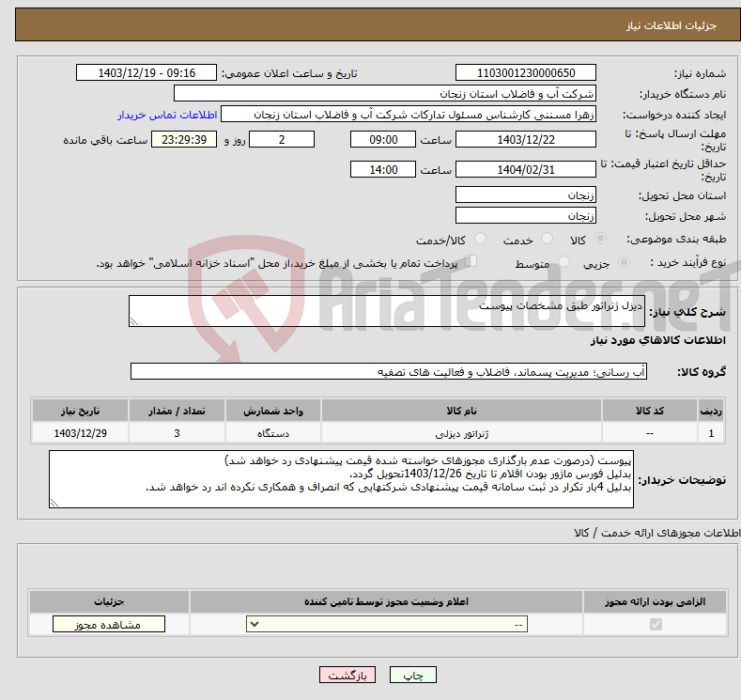The image size is (741, 700).
Task: Click the remaining days field showing 2
Action: (x=282, y=139)
